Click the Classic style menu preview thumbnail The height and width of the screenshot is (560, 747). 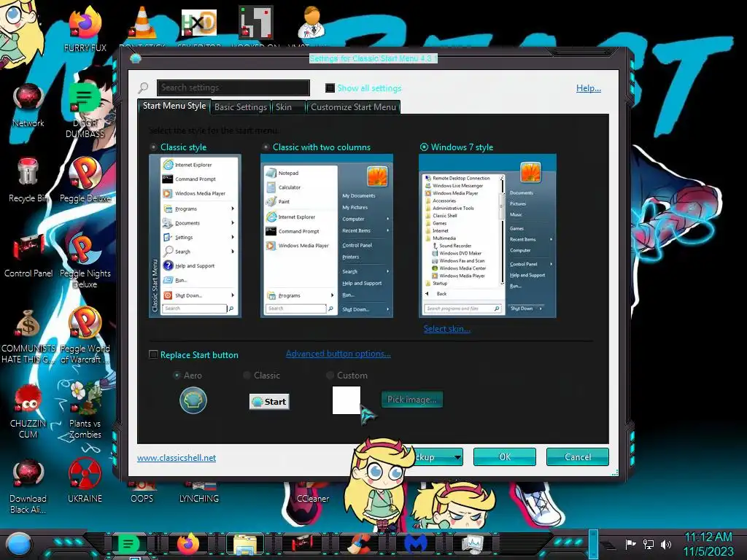tap(195, 236)
